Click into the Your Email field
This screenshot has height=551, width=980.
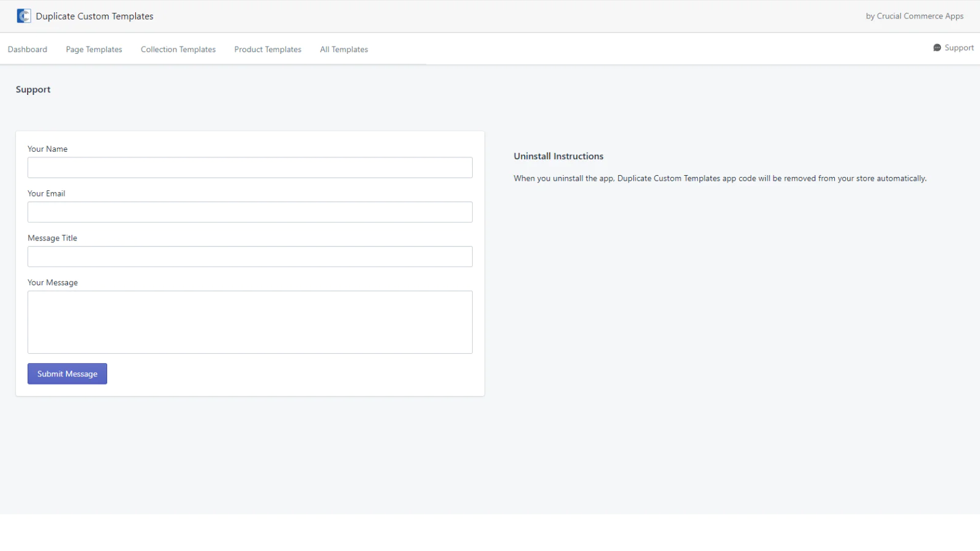(250, 212)
